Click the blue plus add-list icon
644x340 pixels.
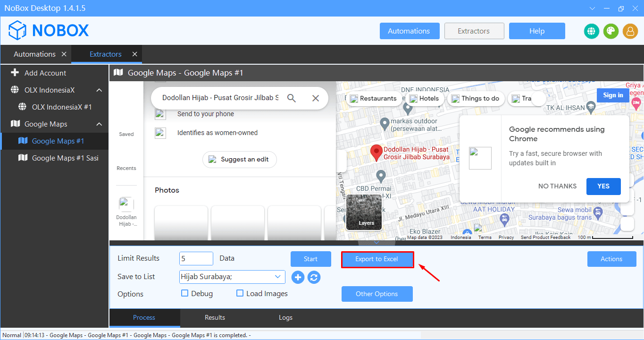pos(298,277)
